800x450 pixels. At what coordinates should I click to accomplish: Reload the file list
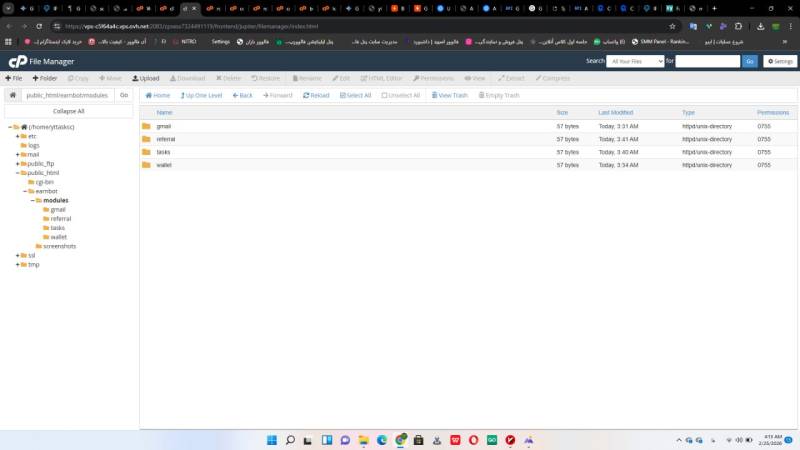315,95
